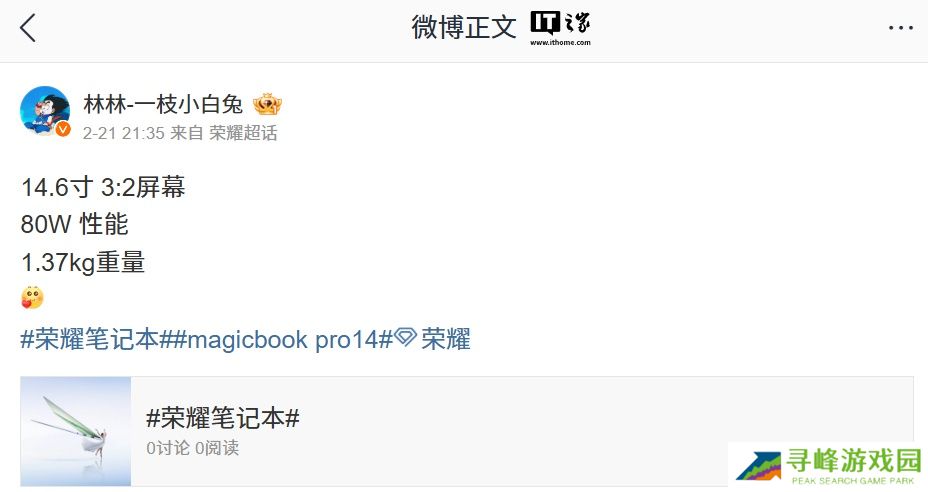Open the #荣耀笔记本# topic card title
This screenshot has width=928, height=492.
tap(223, 418)
